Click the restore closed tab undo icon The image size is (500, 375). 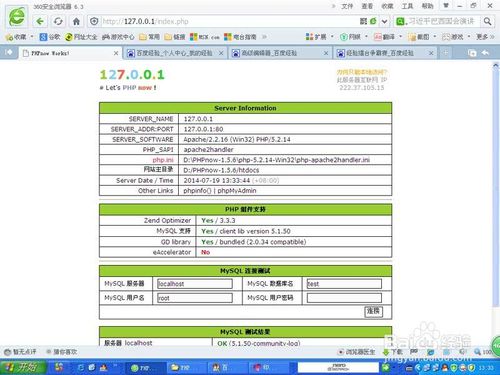[485, 53]
